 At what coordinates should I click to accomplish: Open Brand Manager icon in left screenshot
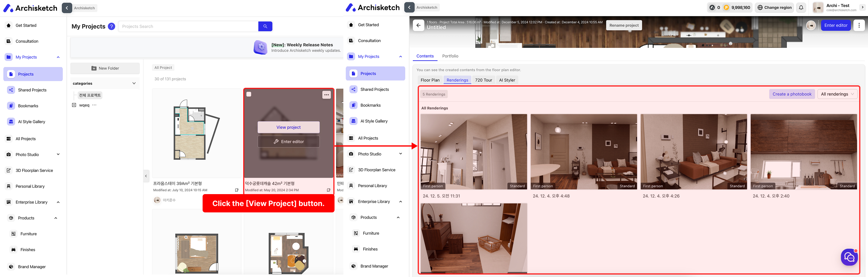pyautogui.click(x=11, y=267)
